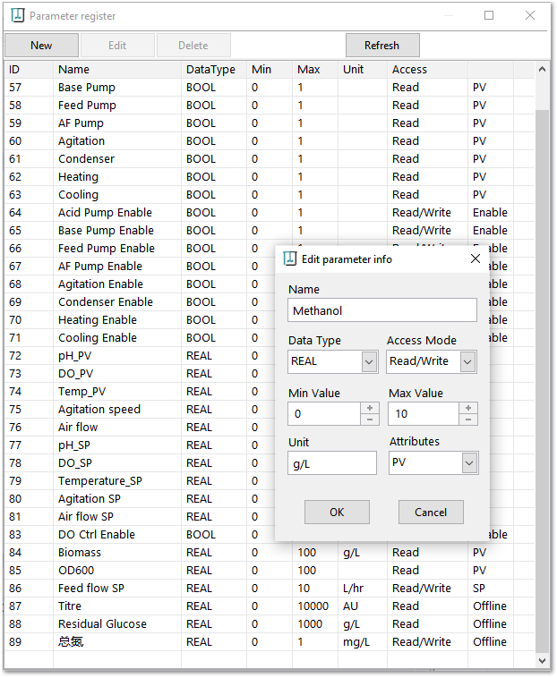Cancel the Edit parameter info dialog
Viewport: 557px width, 678px height.
tap(431, 512)
